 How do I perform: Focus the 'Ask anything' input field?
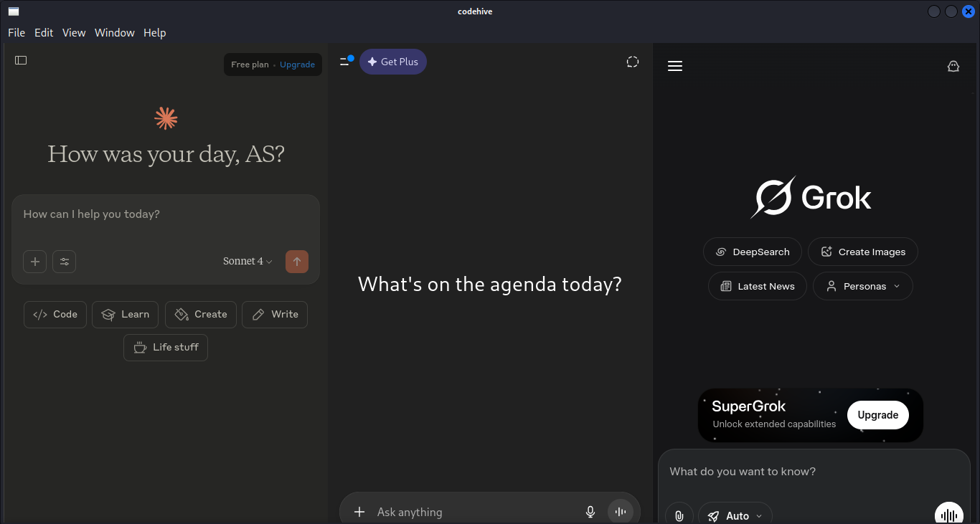[475, 512]
